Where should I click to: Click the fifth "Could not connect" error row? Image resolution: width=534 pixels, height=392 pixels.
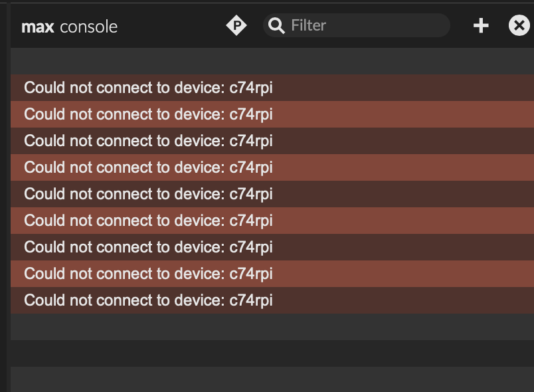(x=148, y=194)
